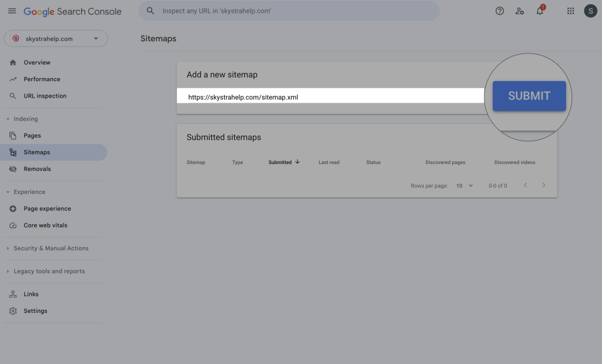The width and height of the screenshot is (602, 364).
Task: Open the Performance report
Action: (x=42, y=79)
